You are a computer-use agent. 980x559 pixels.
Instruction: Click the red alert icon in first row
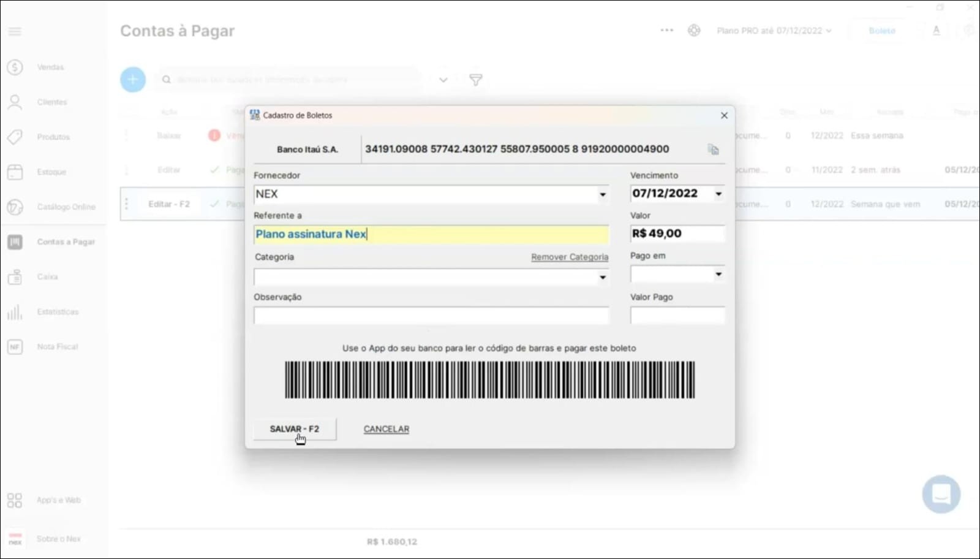[214, 135]
